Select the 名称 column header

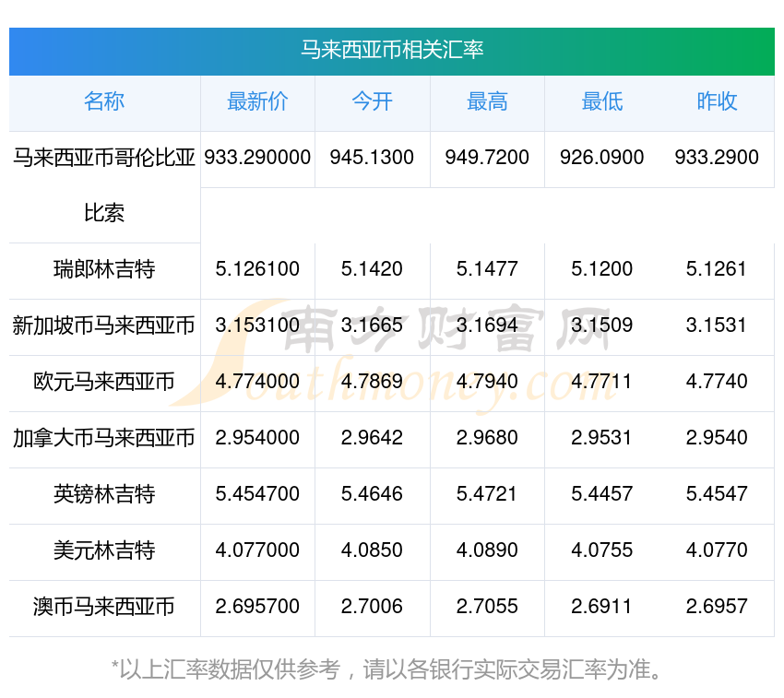[104, 101]
